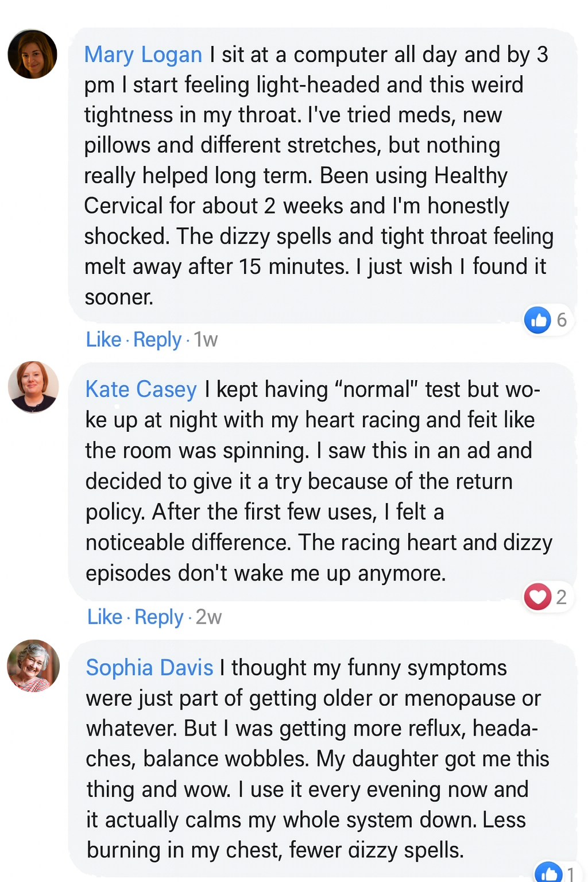
Task: Open the Sophia Davis name link
Action: pyautogui.click(x=149, y=668)
